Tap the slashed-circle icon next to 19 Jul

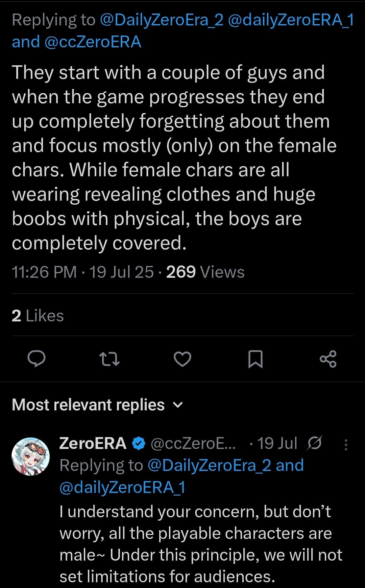click(x=314, y=443)
